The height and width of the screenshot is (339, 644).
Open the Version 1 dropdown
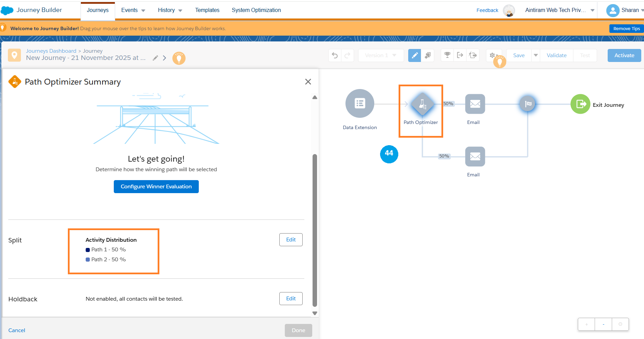click(381, 55)
